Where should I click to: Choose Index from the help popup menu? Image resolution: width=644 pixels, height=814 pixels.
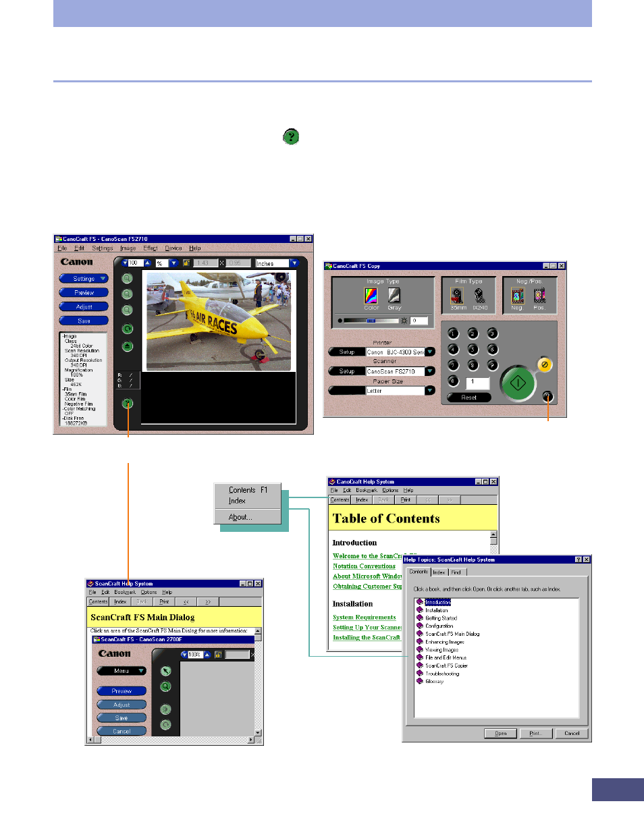coord(247,501)
